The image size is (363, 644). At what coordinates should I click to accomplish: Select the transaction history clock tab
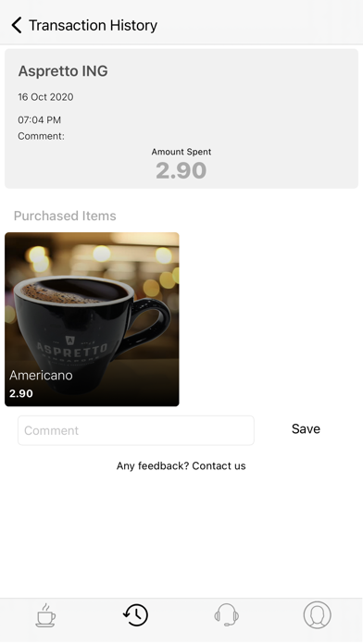point(136,614)
